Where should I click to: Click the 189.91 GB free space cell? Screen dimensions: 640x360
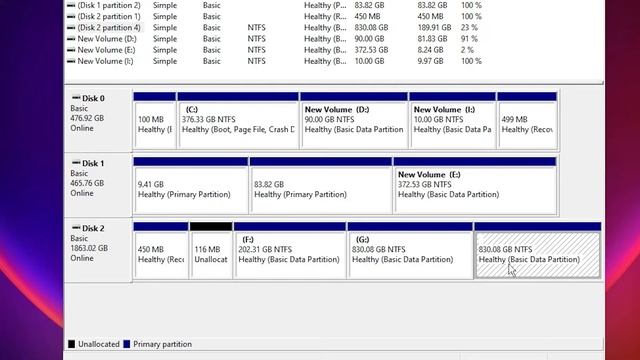click(434, 28)
